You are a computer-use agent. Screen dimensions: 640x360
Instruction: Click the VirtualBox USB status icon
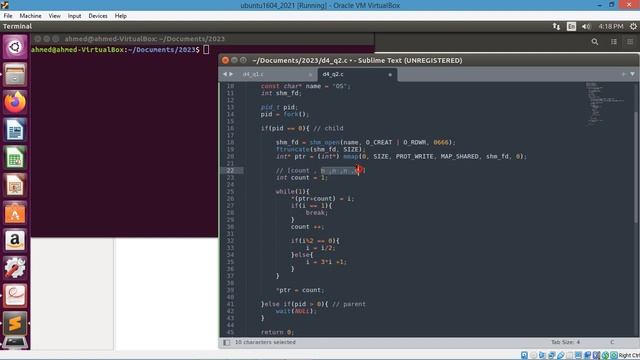560,356
